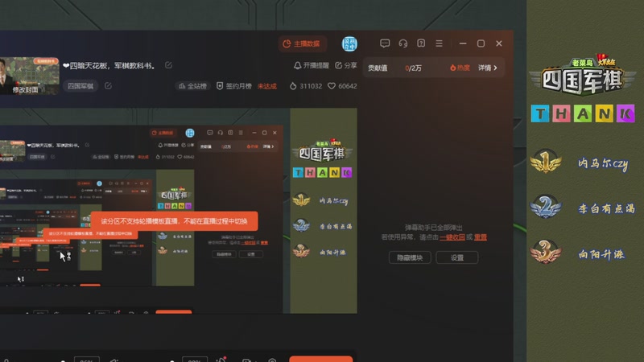Click the largest orange 该分区不支持轮播模板直播 toast message
This screenshot has height=362, width=644.
(x=174, y=221)
